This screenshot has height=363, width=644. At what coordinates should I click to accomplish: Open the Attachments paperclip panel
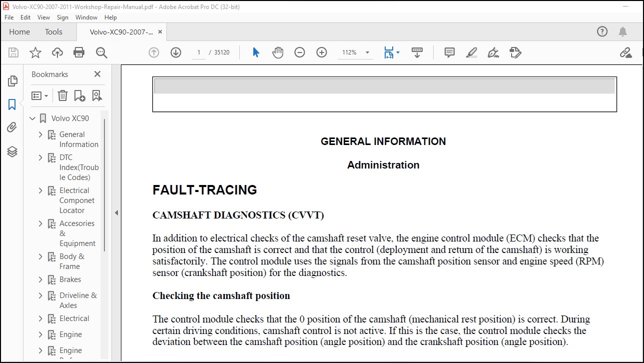(12, 128)
